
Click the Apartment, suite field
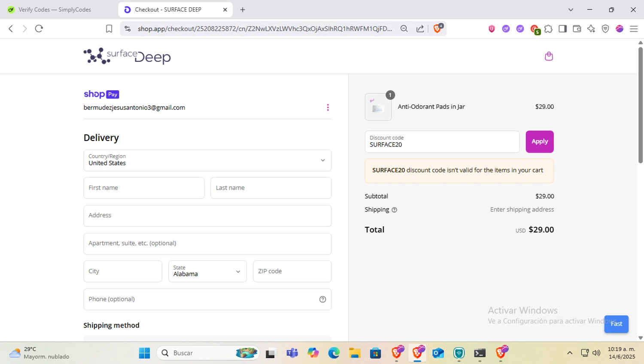(x=207, y=244)
